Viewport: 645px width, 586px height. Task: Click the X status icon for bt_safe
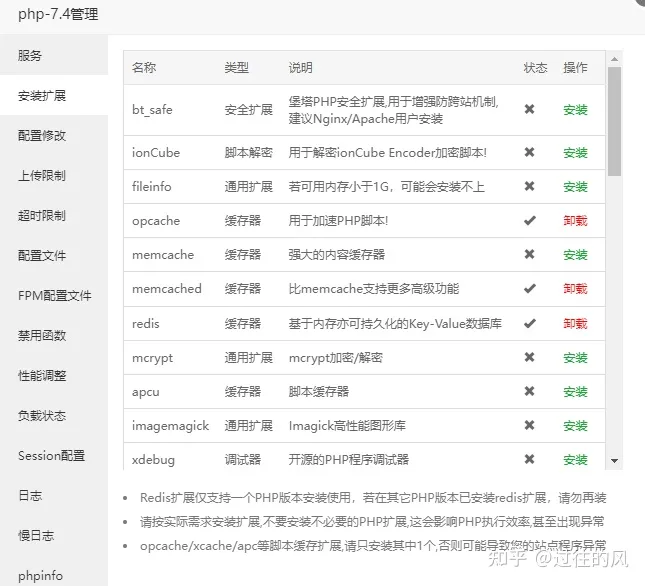(x=529, y=109)
